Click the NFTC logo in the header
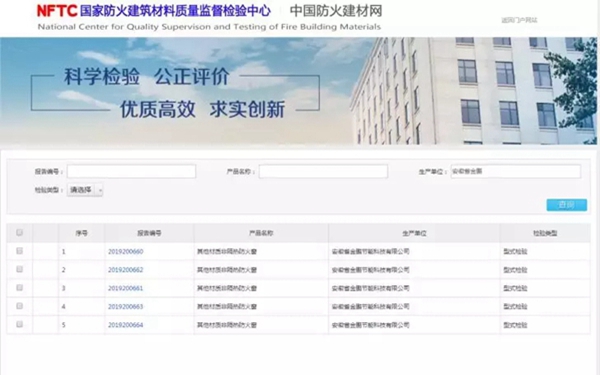 point(57,11)
